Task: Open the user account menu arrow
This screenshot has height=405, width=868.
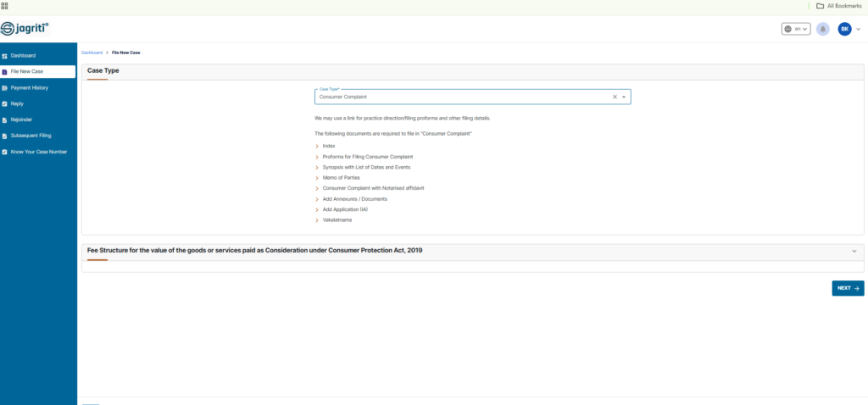Action: [859, 30]
